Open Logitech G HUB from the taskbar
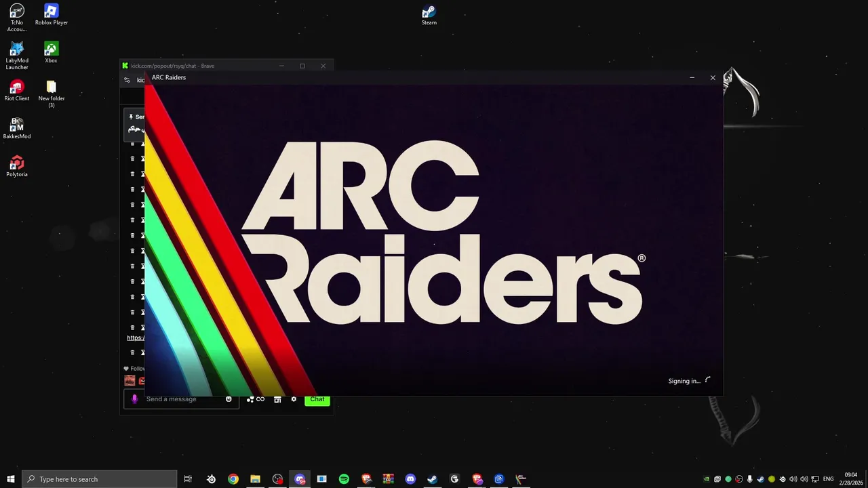The image size is (868, 488). click(454, 479)
